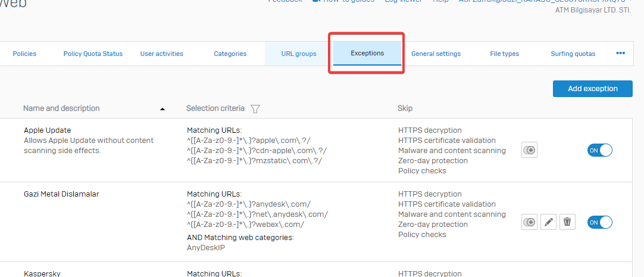
Task: Switch to the File types tab
Action: pyautogui.click(x=504, y=54)
